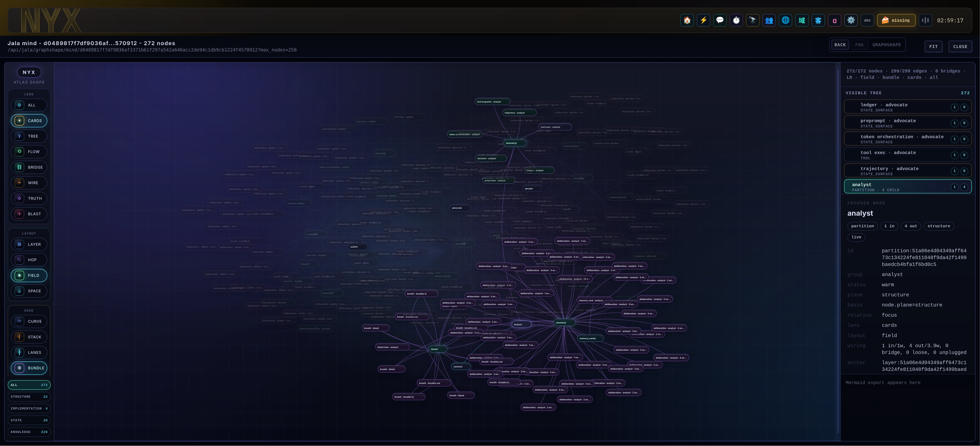Image resolution: width=980 pixels, height=446 pixels.
Task: Click the stopwatch toolbar icon
Action: point(736,20)
